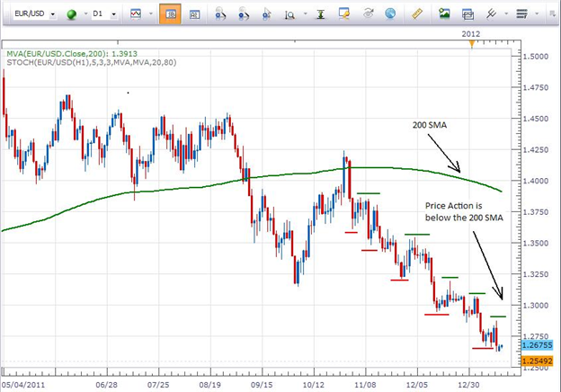This screenshot has height=392, width=561.
Task: Click the 1.4250 price axis label
Action: [x=536, y=150]
